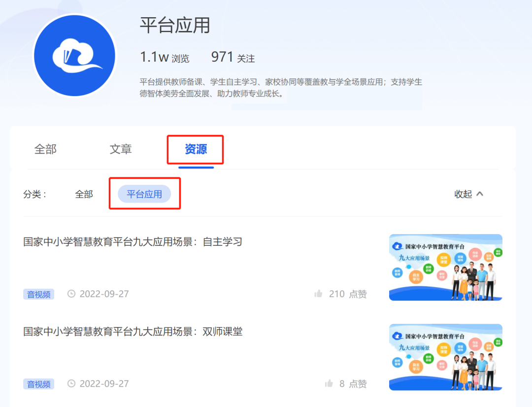Image resolution: width=532 pixels, height=407 pixels.
Task: Click 音视频 tag on 自主学习 item
Action: 38,294
